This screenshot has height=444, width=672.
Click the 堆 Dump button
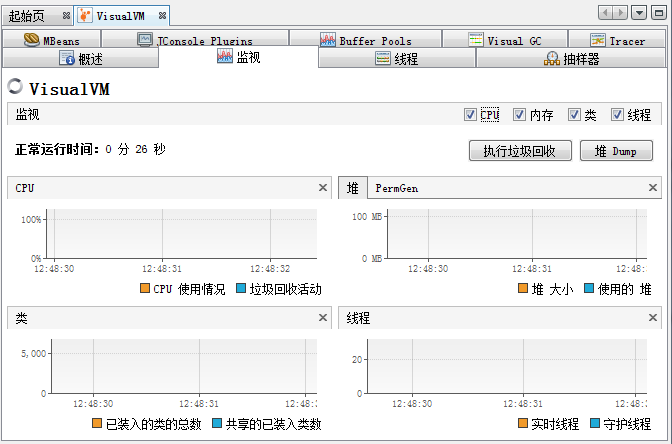click(616, 151)
